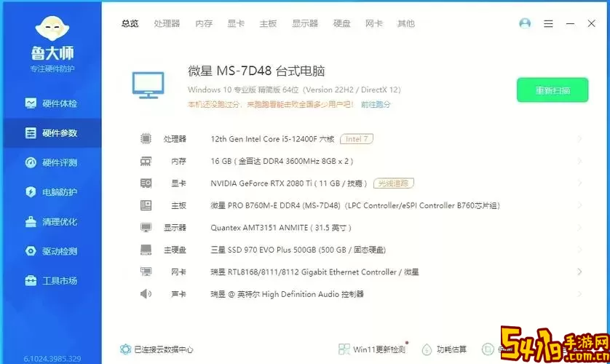Go to 电脑防护 in the sidebar
This screenshot has width=610, height=364.
tap(52, 192)
